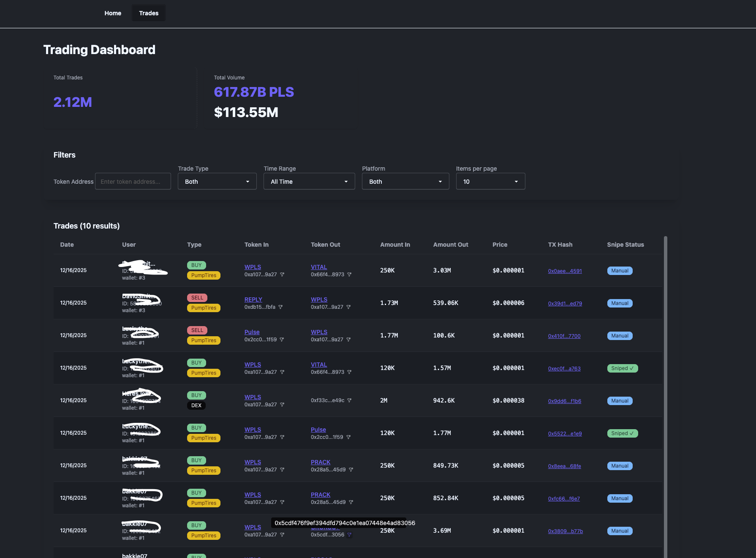Filter by PRACK token in 0x8eea...68fe row
756x558 pixels.
pos(351,470)
